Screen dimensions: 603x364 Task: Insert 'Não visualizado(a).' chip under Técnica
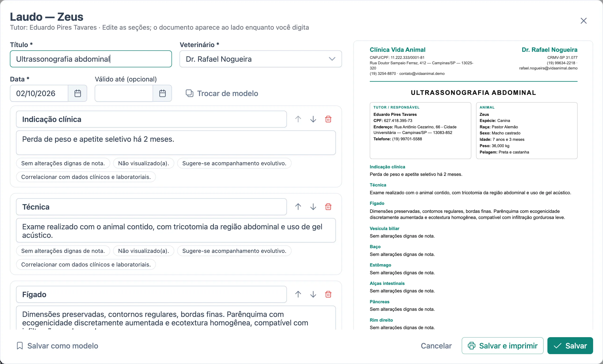point(143,251)
